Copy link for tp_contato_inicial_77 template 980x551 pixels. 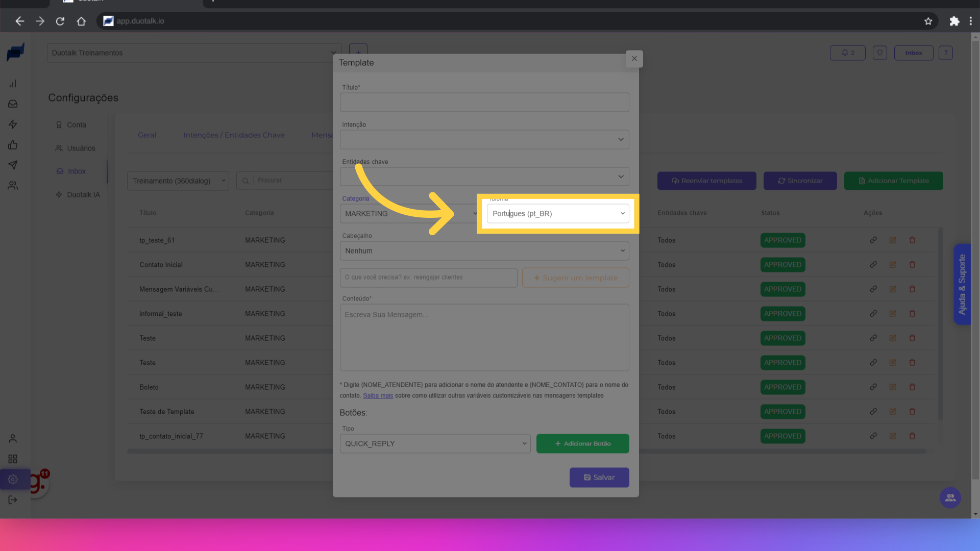pos(873,436)
